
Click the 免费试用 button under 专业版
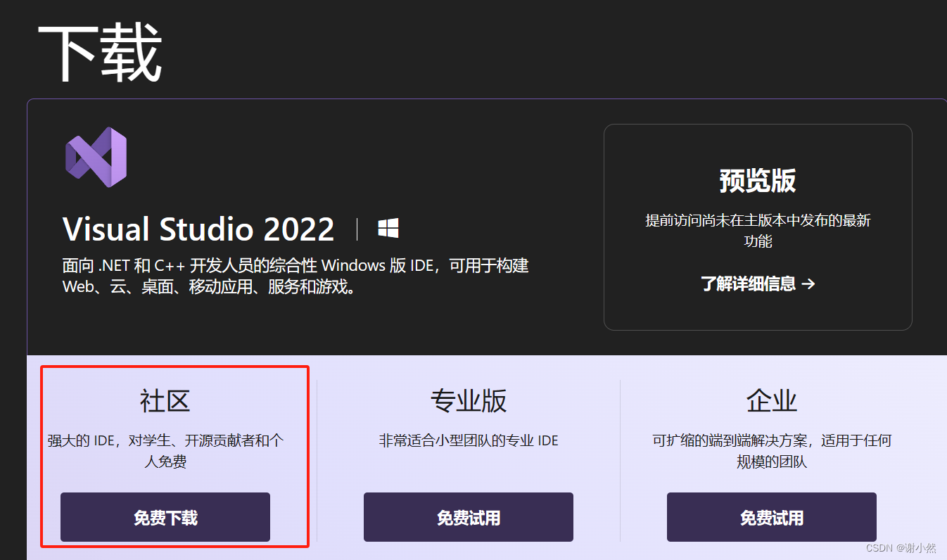469,517
